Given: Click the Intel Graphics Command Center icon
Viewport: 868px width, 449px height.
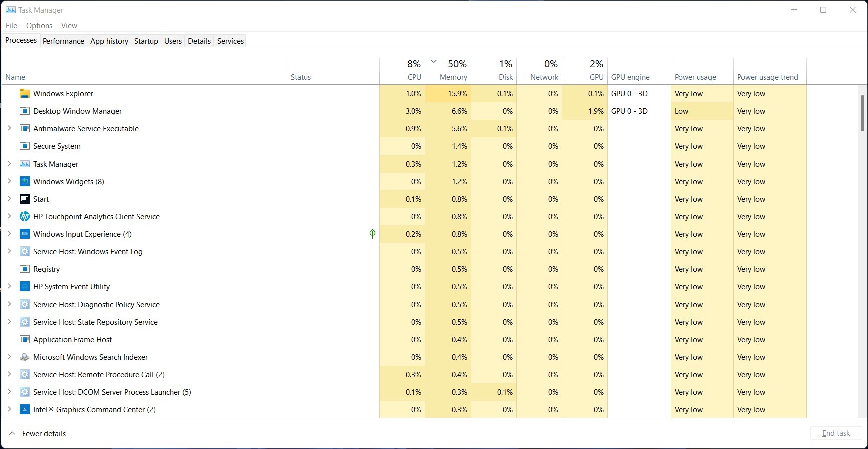Looking at the screenshot, I should point(24,410).
